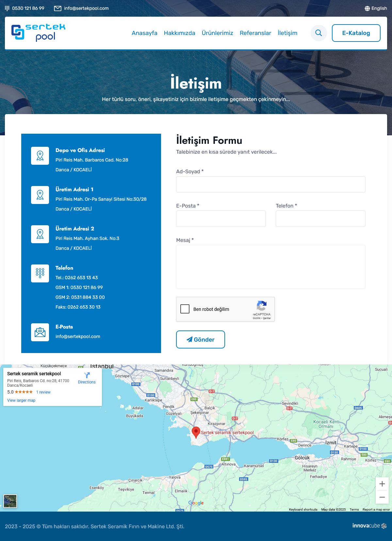Focus the Telefon input field
Image resolution: width=392 pixels, height=541 pixels.
click(320, 219)
